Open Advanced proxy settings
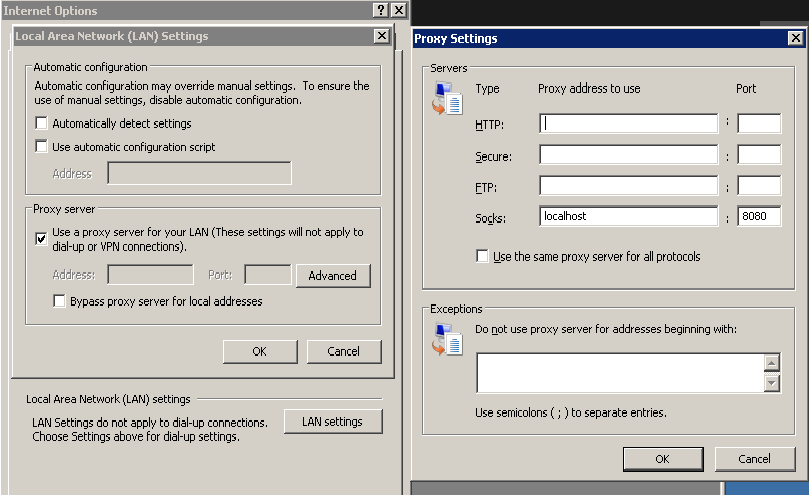The height and width of the screenshot is (495, 809). pos(333,276)
